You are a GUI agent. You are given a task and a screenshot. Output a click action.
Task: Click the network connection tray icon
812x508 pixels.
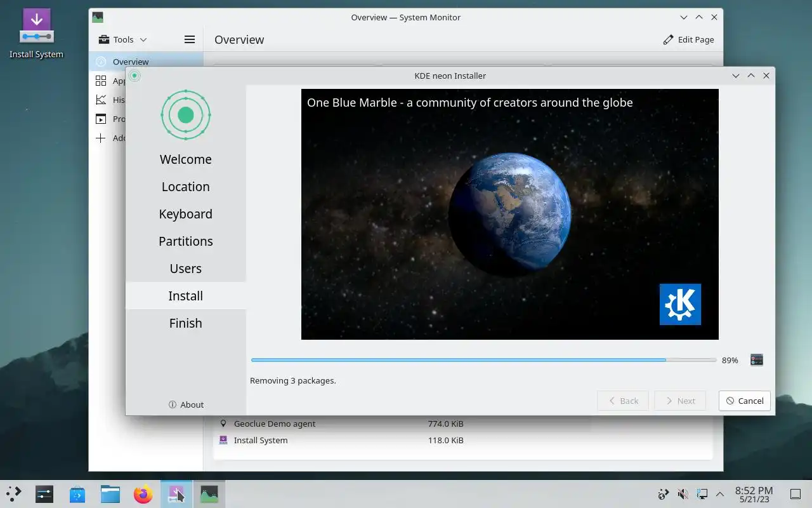702,494
